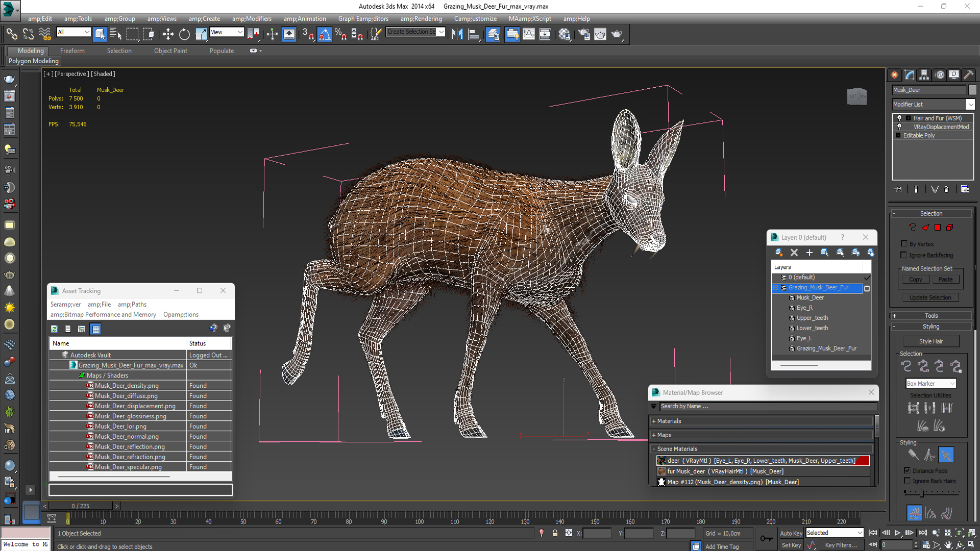Open Utilities command panel tab
The width and height of the screenshot is (980, 551).
click(x=969, y=75)
